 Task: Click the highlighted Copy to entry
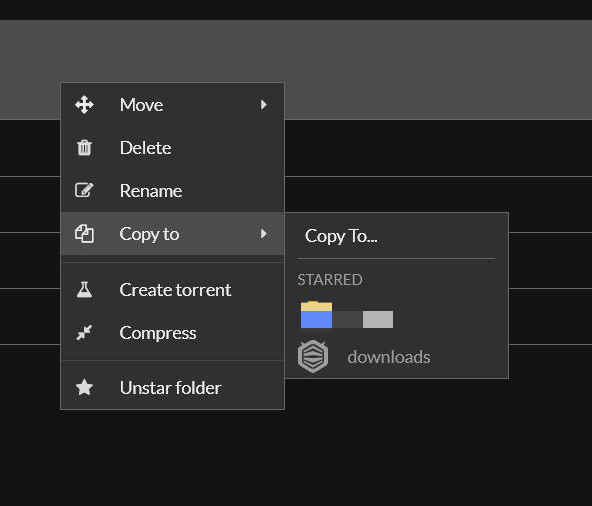tap(173, 234)
